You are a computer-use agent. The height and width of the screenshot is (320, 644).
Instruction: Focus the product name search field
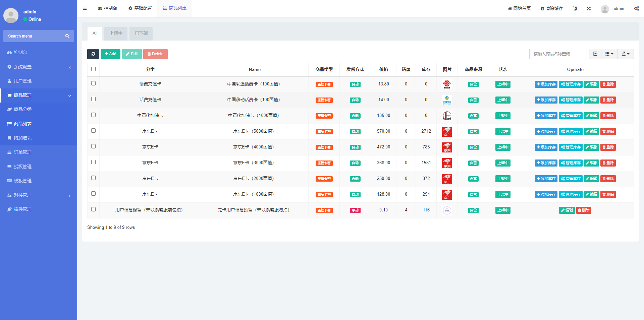pyautogui.click(x=558, y=54)
